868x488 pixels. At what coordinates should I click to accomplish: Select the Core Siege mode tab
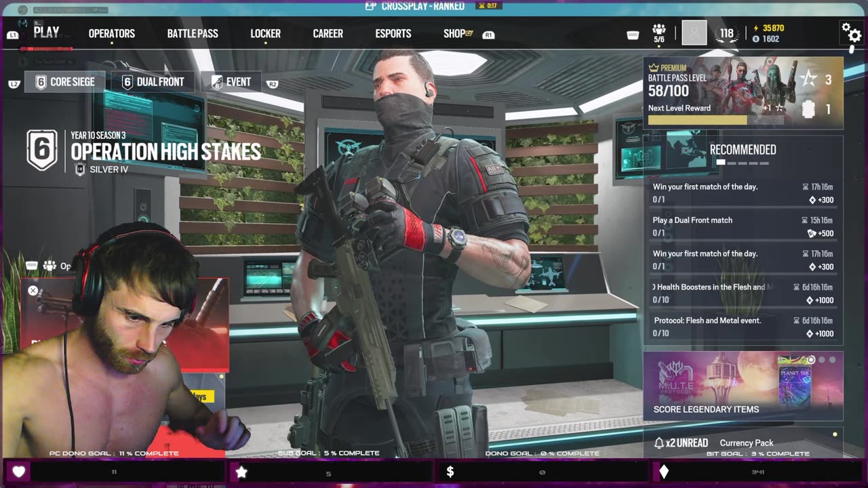pos(65,82)
